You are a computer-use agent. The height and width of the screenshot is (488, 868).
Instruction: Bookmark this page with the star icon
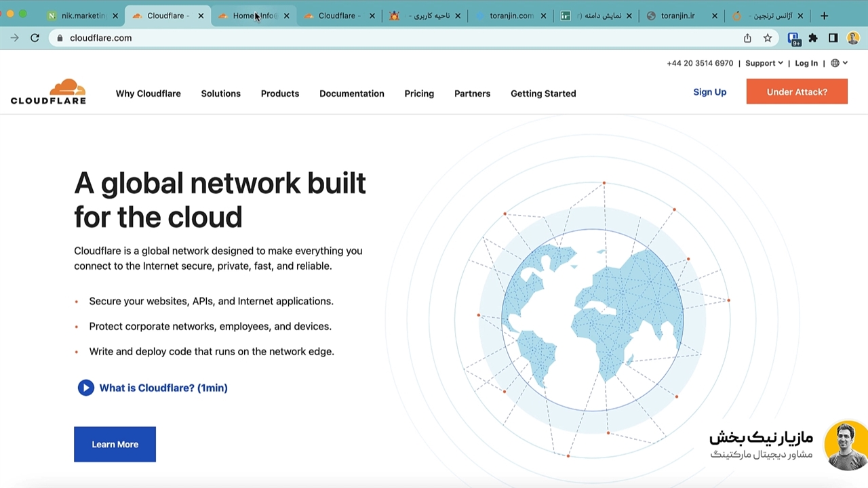click(768, 38)
